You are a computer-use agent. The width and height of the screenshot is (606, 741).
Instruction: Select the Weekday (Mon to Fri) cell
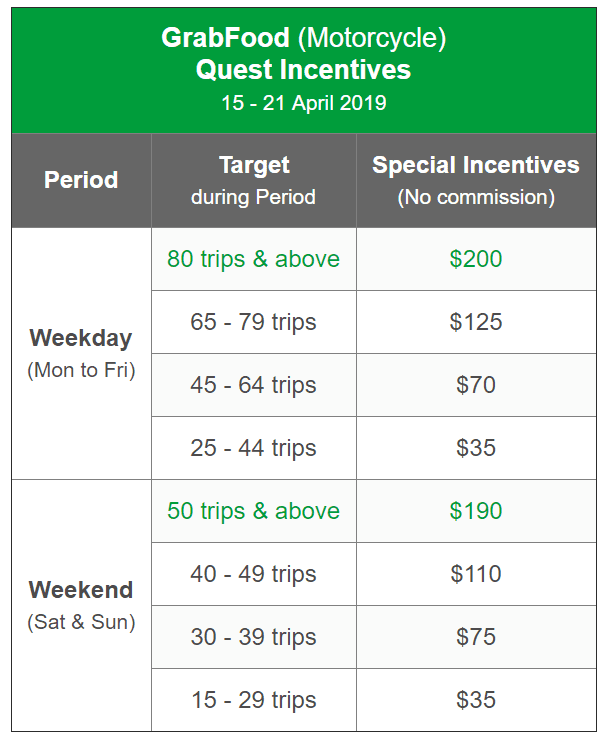point(81,353)
